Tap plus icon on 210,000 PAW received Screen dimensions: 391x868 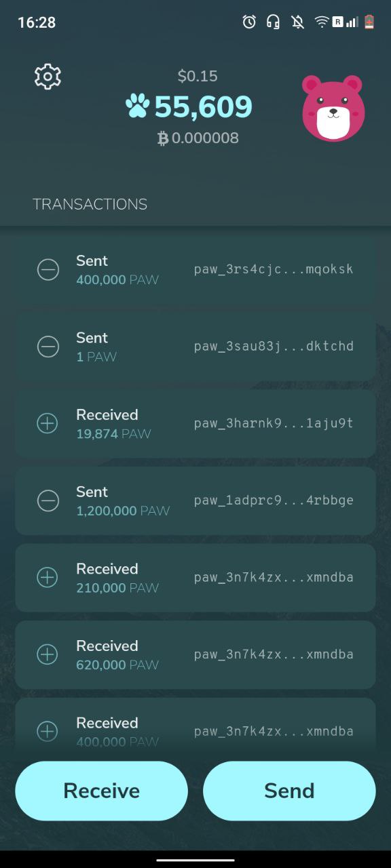tap(48, 578)
